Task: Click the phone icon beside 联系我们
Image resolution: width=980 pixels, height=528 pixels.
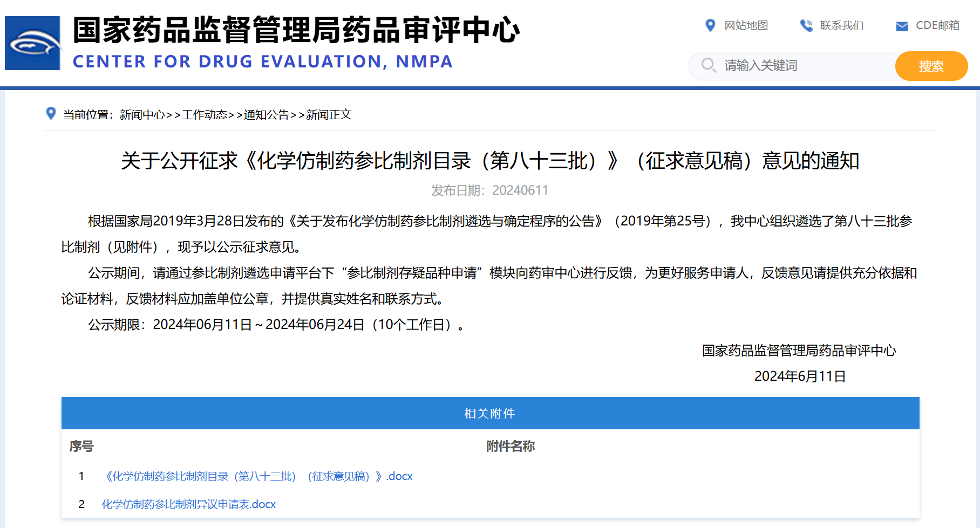Action: click(806, 25)
